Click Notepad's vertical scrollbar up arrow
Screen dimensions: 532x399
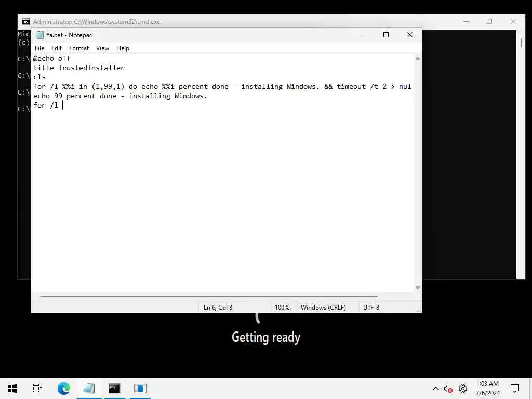(418, 58)
